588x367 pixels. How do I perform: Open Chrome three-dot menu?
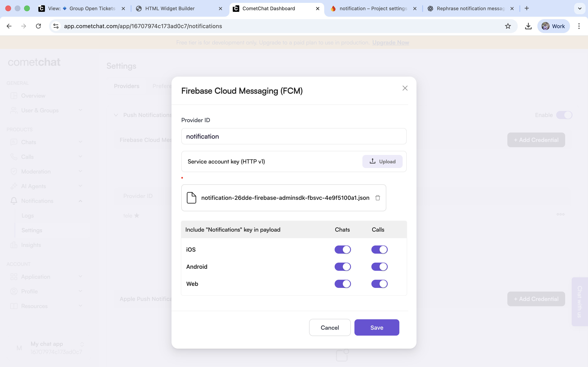tap(579, 26)
